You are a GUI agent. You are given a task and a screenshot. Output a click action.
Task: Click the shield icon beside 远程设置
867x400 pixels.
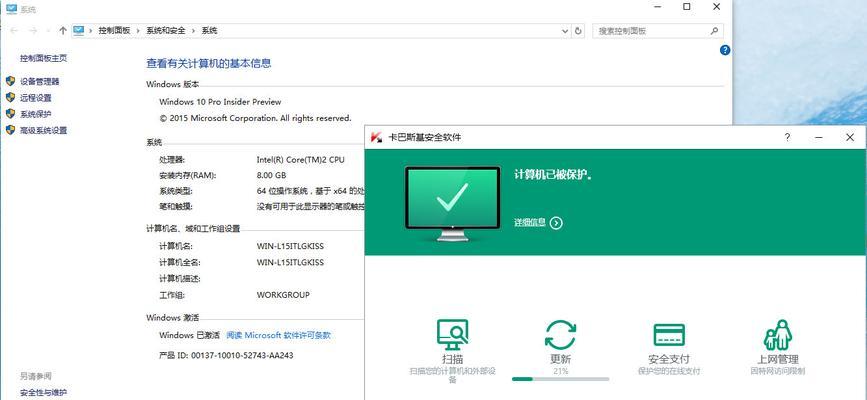pyautogui.click(x=10, y=97)
